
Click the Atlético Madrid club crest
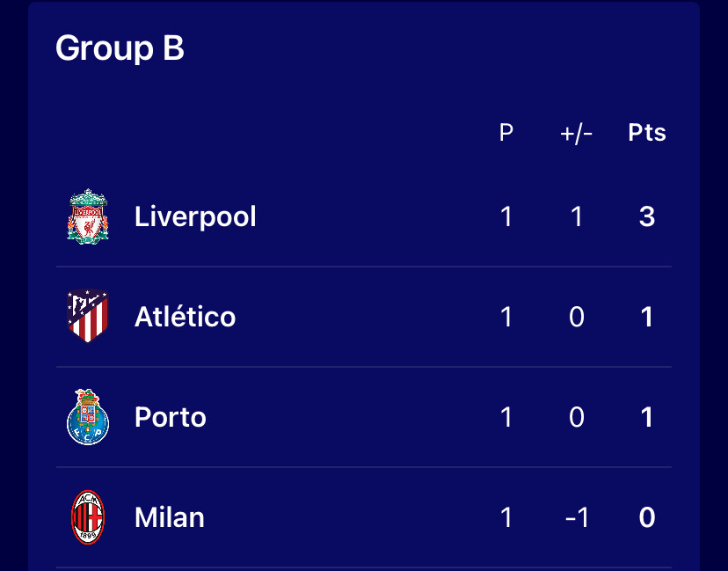pos(88,316)
